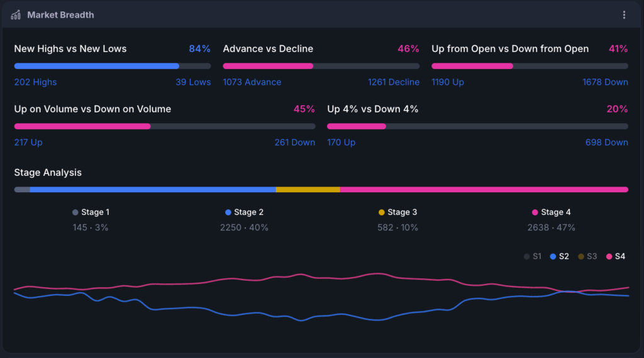This screenshot has width=644, height=358.
Task: Click the Stage 3 yellow legend dot
Action: coord(382,212)
